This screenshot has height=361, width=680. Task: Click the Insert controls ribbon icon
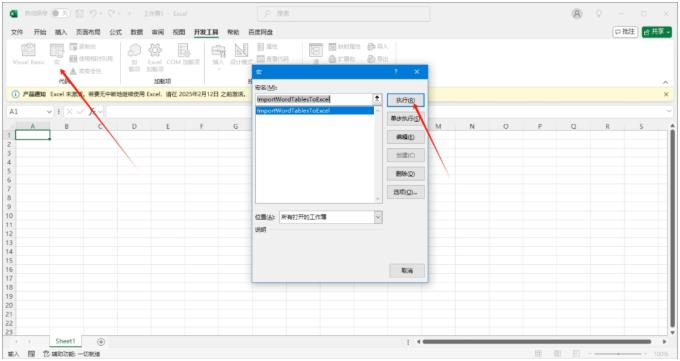[218, 56]
